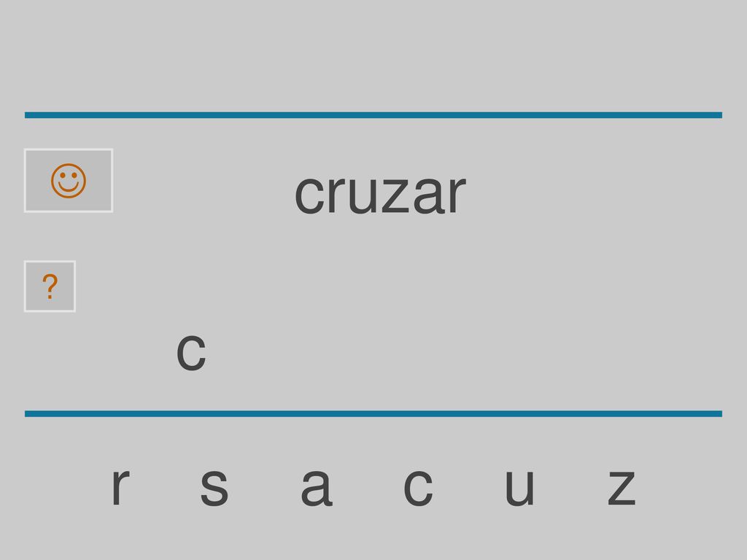Viewport: 747px width, 560px height.
Task: Tap the smiley icon inside the gray box
Action: (69, 181)
